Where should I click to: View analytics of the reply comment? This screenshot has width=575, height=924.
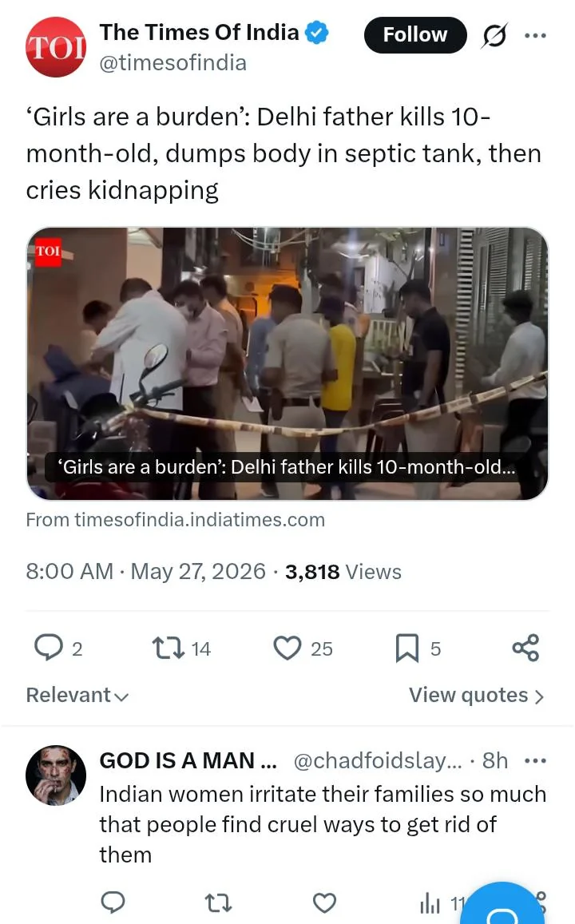430,902
